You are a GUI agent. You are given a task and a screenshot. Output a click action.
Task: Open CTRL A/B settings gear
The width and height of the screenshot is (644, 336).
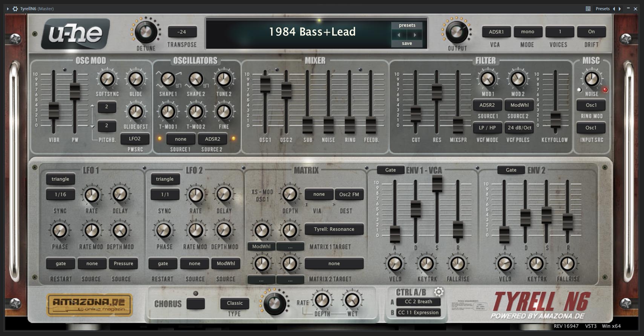439,292
